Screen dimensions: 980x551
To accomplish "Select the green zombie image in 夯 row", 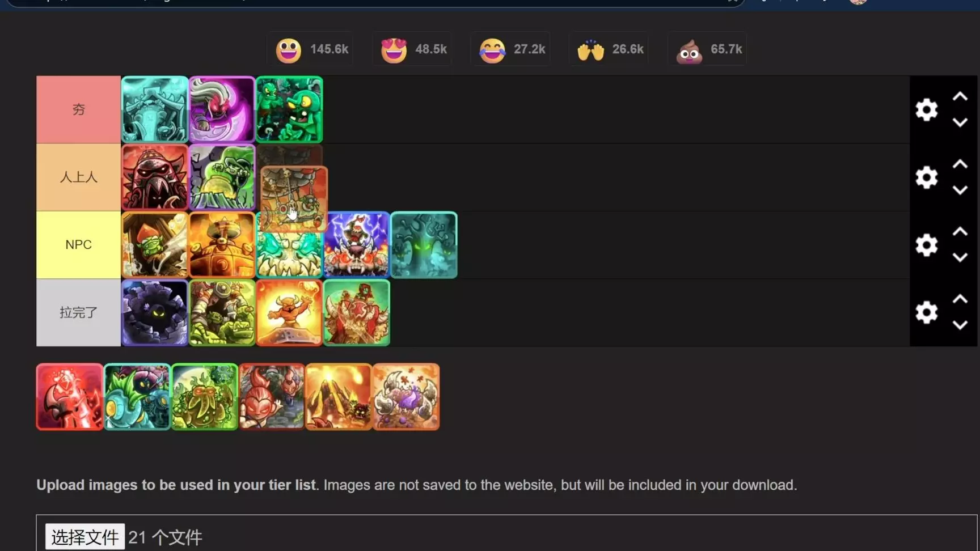I will [289, 109].
